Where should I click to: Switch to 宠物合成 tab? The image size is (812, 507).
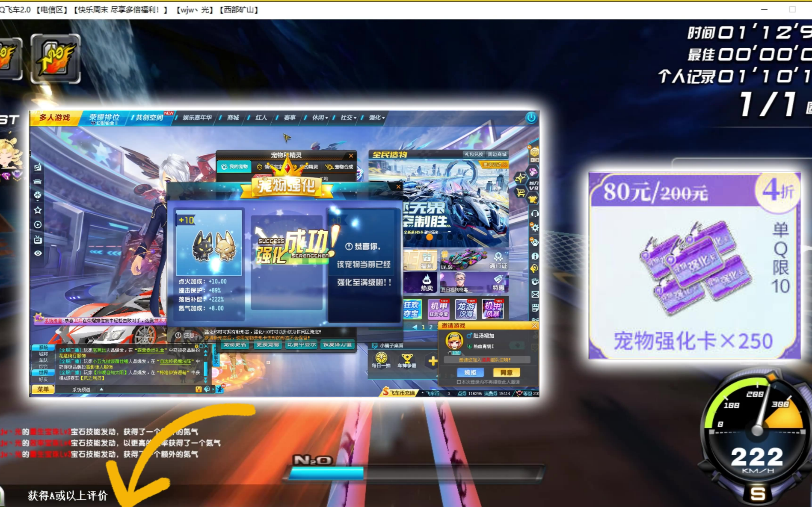339,167
